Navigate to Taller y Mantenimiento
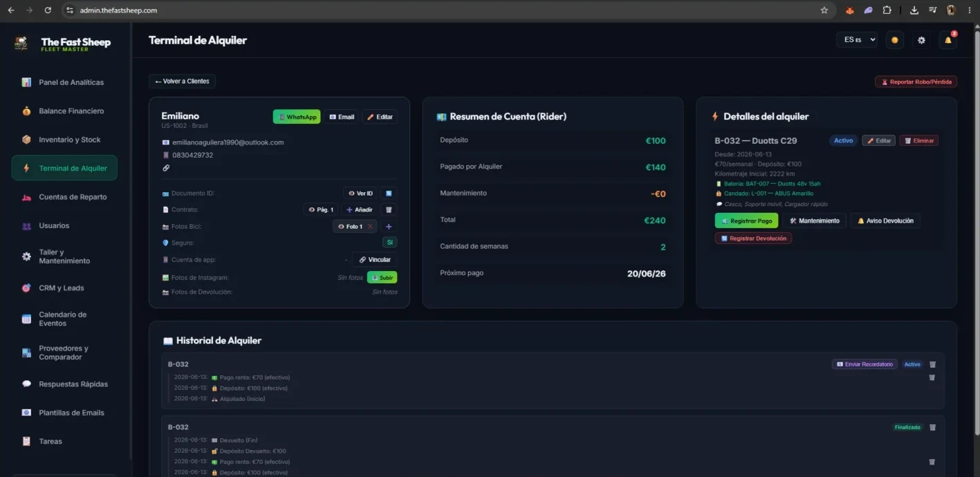Viewport: 980px width, 477px height. pos(64,256)
